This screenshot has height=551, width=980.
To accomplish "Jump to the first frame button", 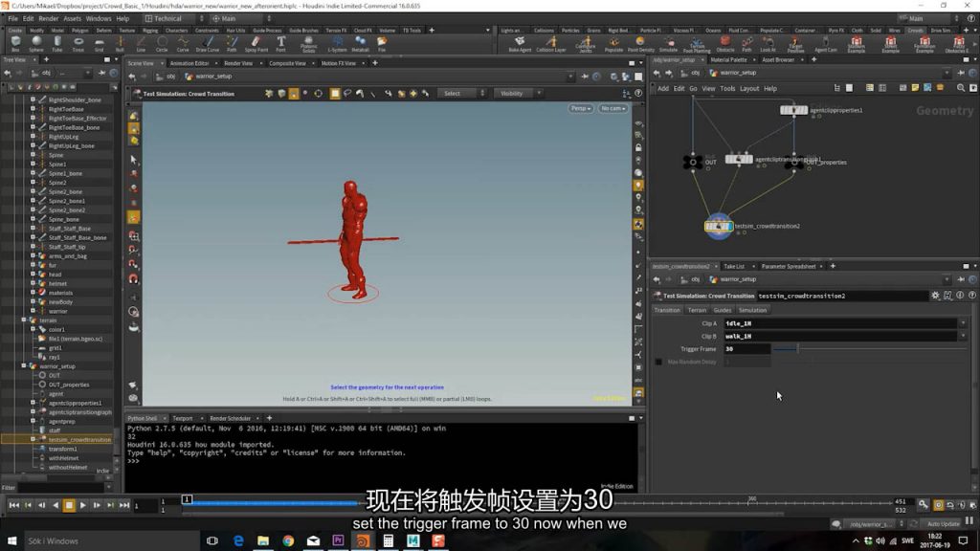I will (13, 505).
